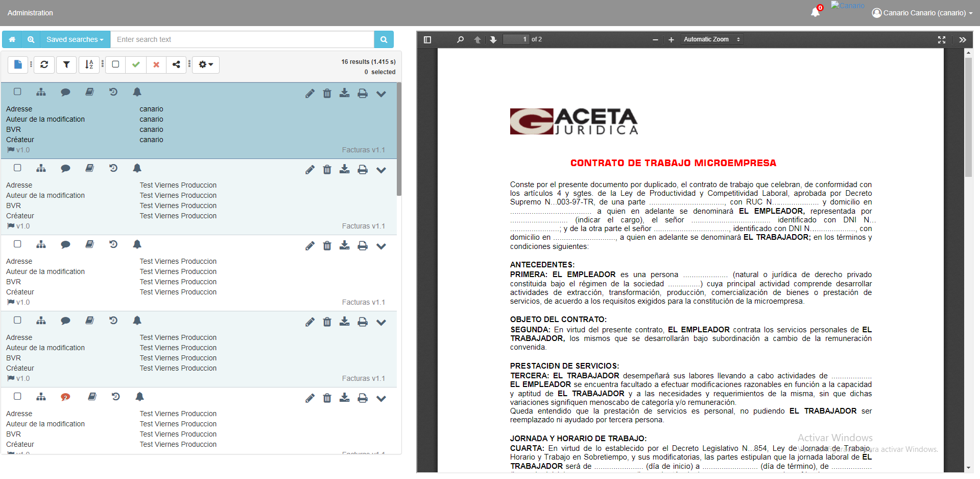The image size is (980, 479).
Task: Open the Saved searches dropdown
Action: [x=75, y=39]
